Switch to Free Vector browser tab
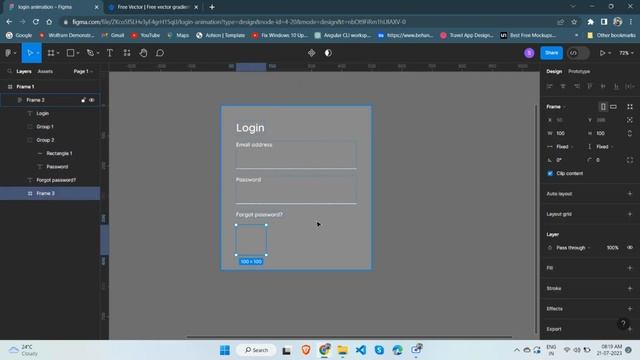The height and width of the screenshot is (360, 640). pyautogui.click(x=152, y=7)
